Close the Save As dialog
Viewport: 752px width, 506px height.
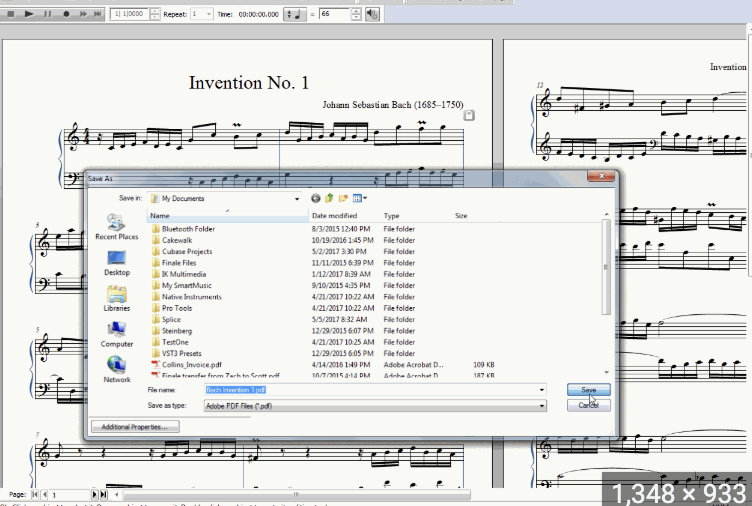click(x=601, y=176)
